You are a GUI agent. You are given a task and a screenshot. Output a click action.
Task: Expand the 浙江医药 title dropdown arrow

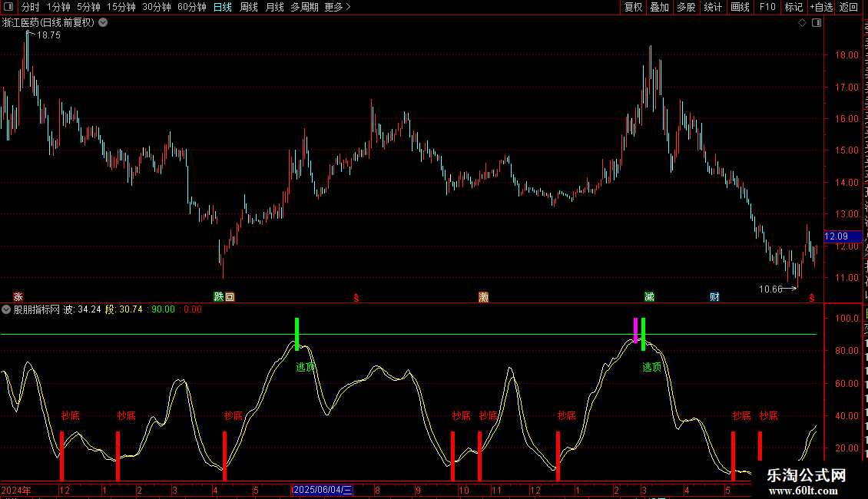pyautogui.click(x=103, y=23)
